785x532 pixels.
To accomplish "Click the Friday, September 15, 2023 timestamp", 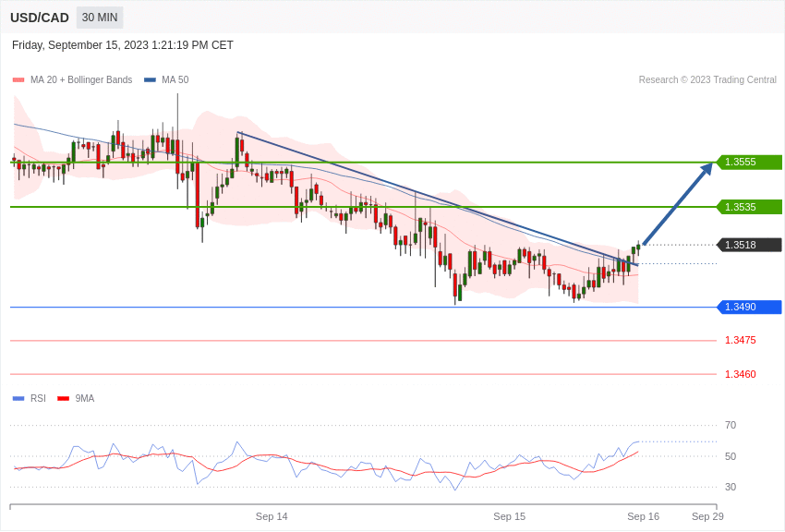I will click(x=123, y=45).
